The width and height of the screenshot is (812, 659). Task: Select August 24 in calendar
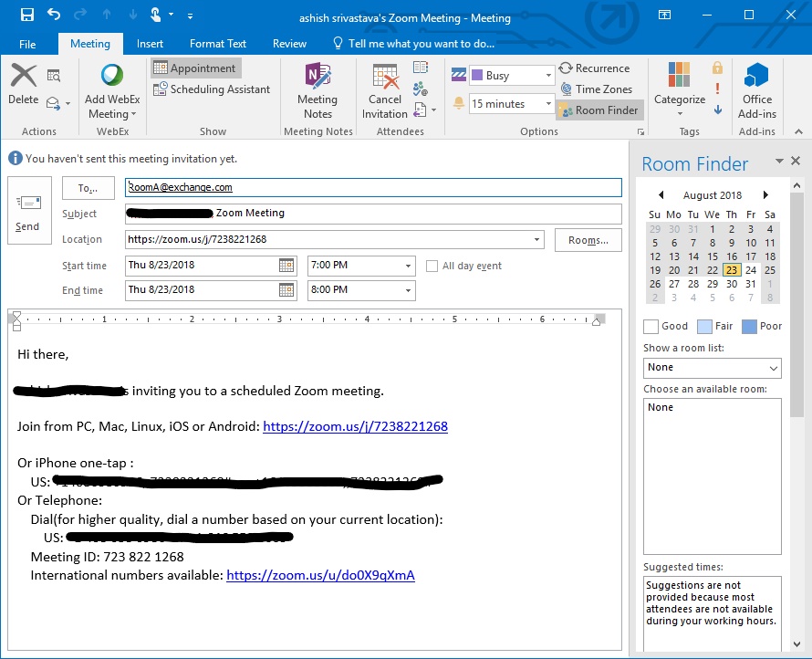coord(750,270)
